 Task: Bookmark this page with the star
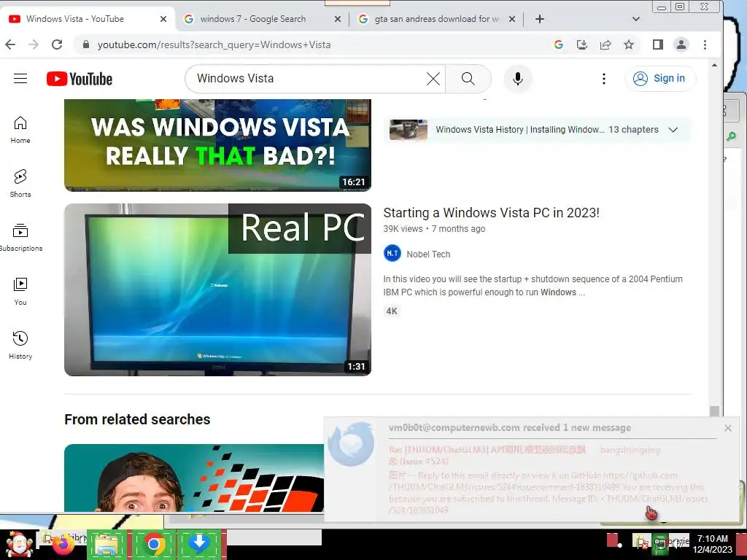pyautogui.click(x=629, y=44)
